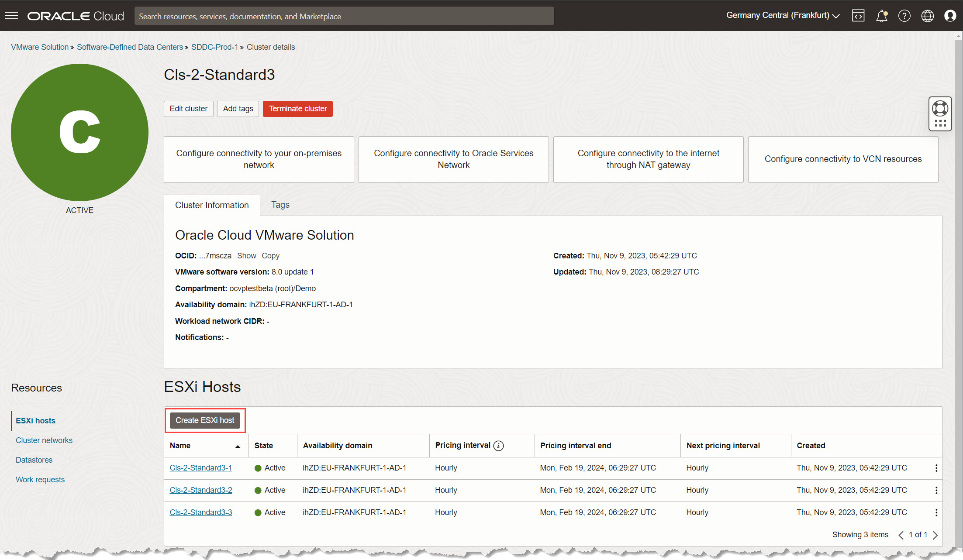Click the 'Showing 3 items' text
963x560 pixels.
[x=860, y=535]
